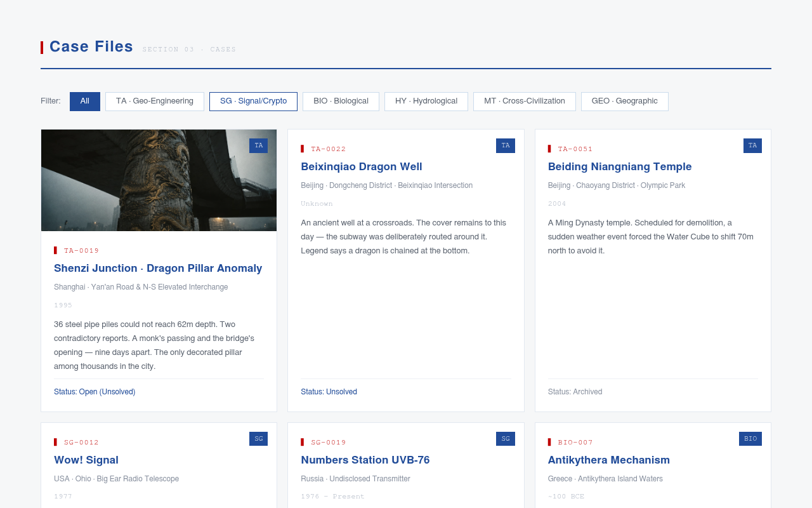Filter by GEO · Geographic
812x508 pixels.
click(x=625, y=102)
